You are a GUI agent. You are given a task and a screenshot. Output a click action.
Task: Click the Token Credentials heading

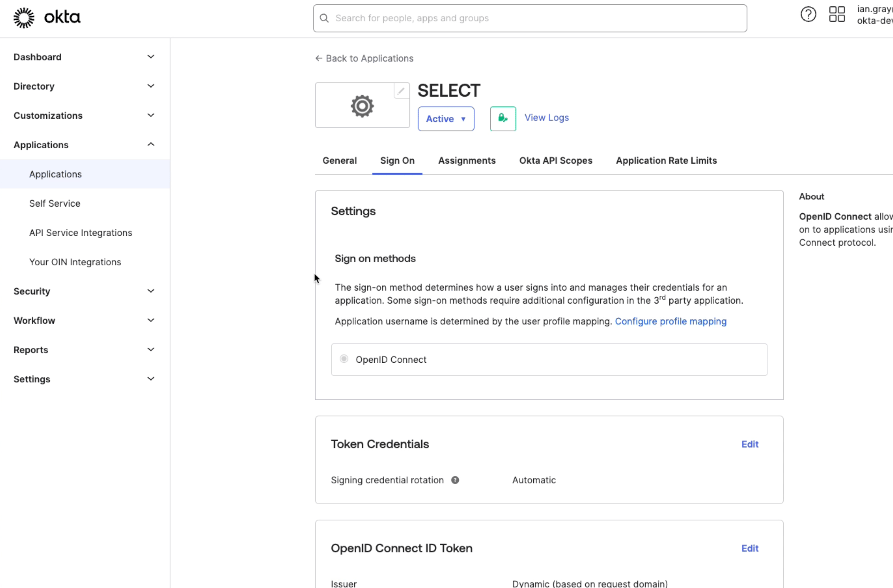[x=380, y=444]
